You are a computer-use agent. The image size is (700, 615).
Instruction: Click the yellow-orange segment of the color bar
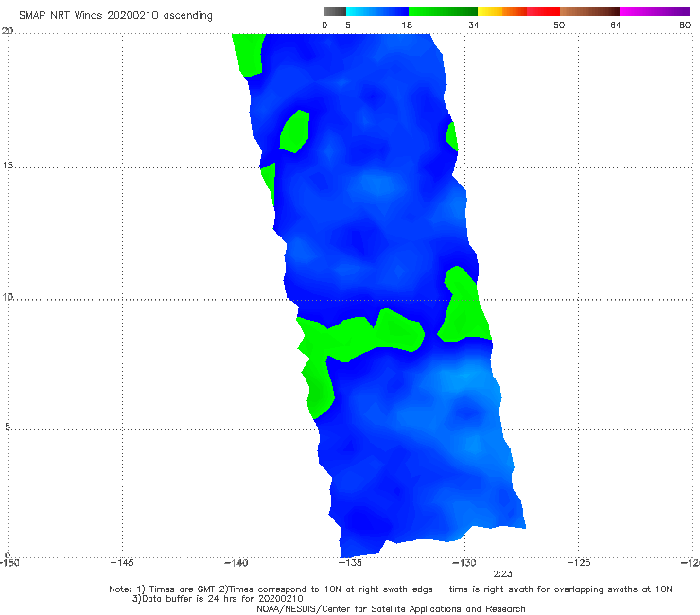[x=502, y=11]
